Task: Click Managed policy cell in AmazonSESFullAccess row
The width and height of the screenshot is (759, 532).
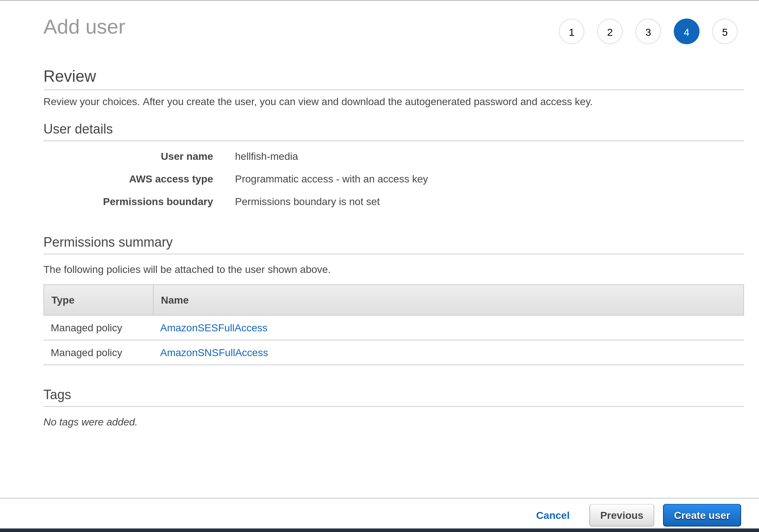Action: [86, 328]
